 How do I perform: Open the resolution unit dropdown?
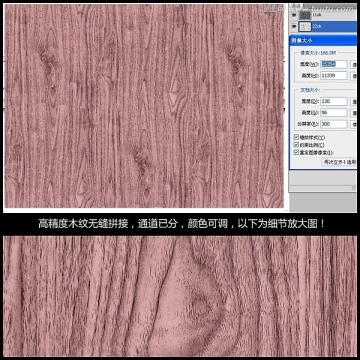(x=353, y=124)
